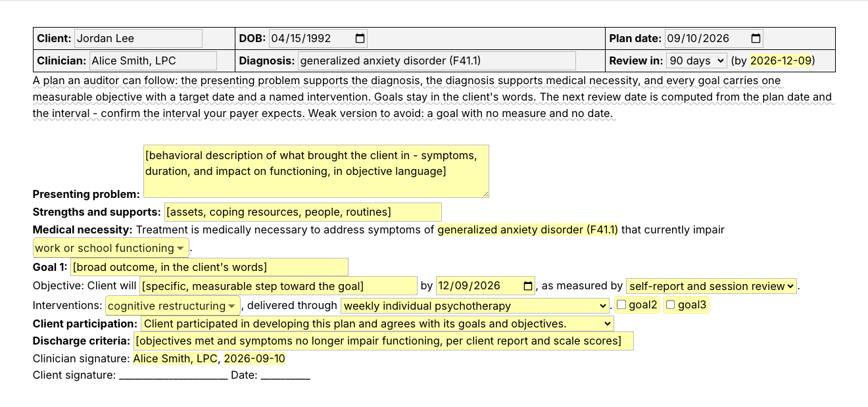868x407 pixels.
Task: Click the Discharge criteria field
Action: (383, 341)
